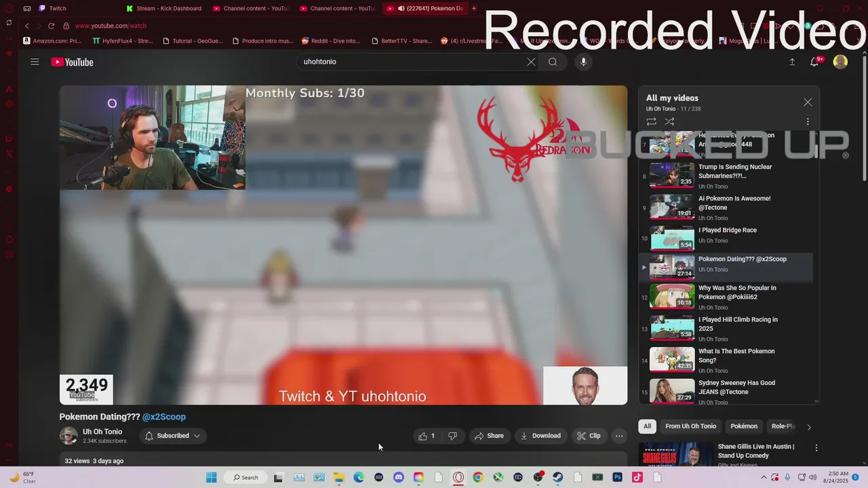
Task: Share the Pokemon Dating video
Action: pos(488,436)
